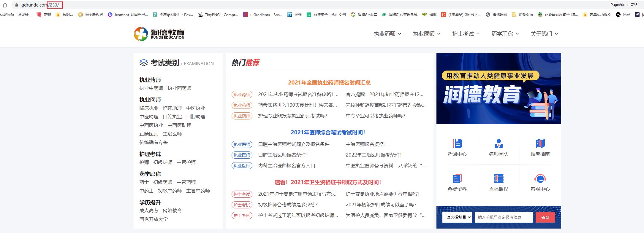Expand the 执业药师 navigation dropdown
This screenshot has width=644, height=233.
click(387, 34)
